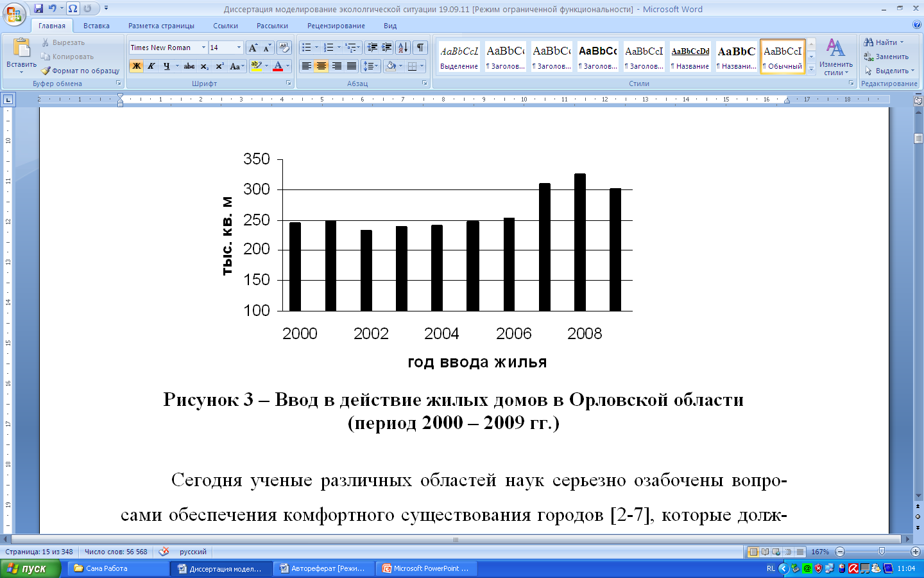Toggle italic formatting (К)
Screen dimensions: 924x578
coord(151,66)
